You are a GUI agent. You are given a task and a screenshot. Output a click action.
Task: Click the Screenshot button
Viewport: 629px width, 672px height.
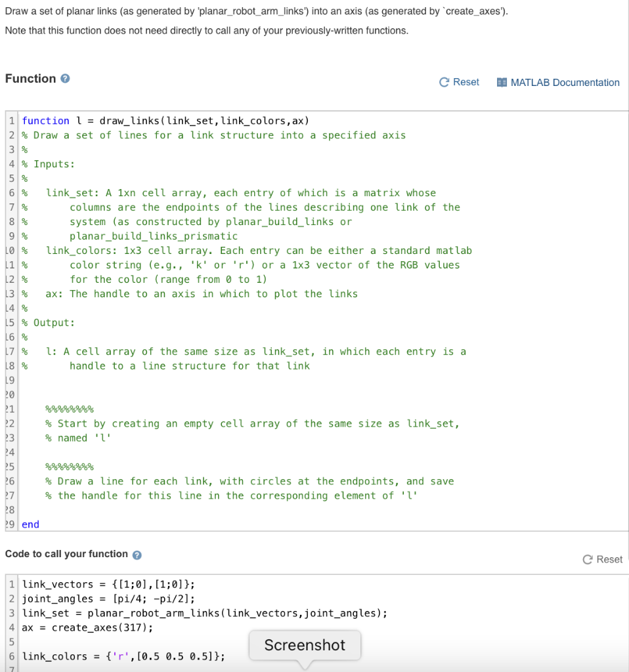click(304, 645)
